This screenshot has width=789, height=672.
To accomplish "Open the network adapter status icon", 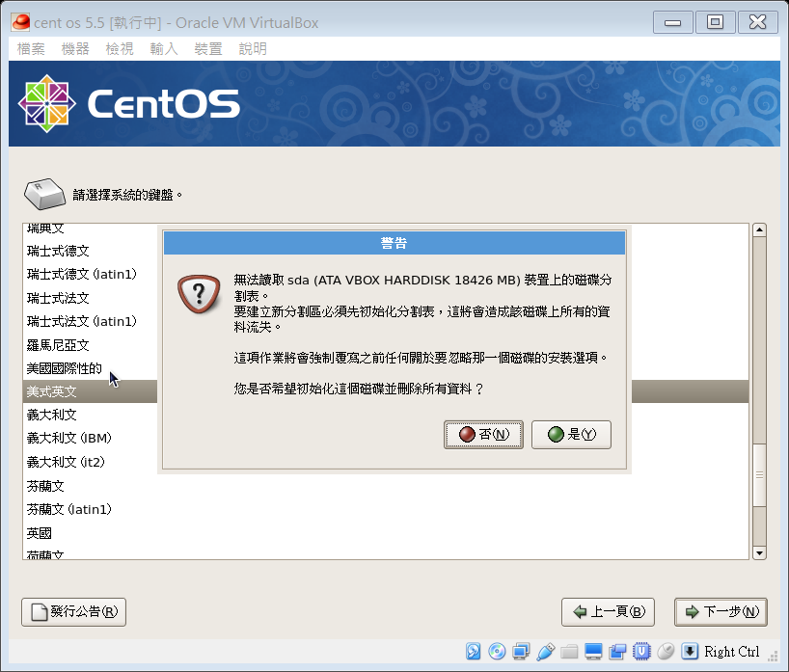I will 521,651.
